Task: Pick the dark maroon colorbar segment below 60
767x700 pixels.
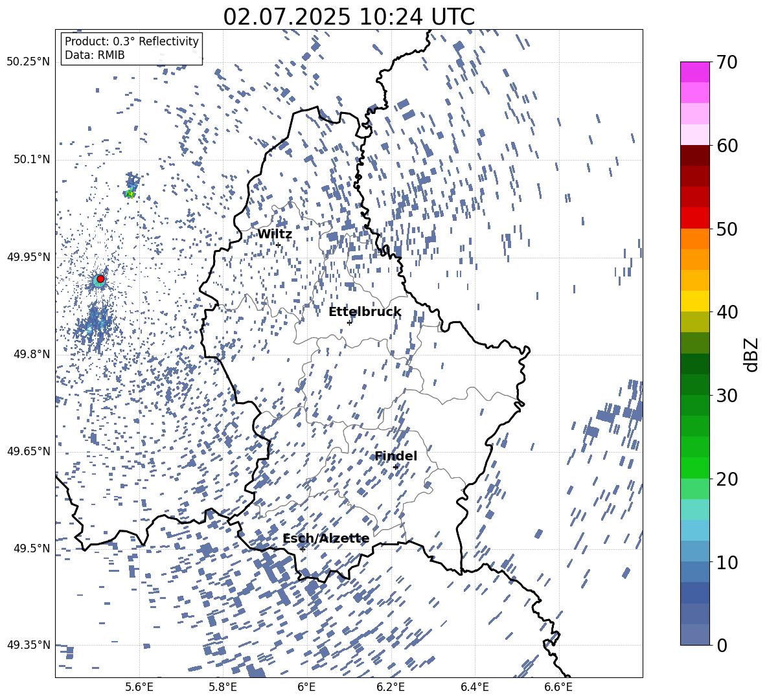Action: 694,155
